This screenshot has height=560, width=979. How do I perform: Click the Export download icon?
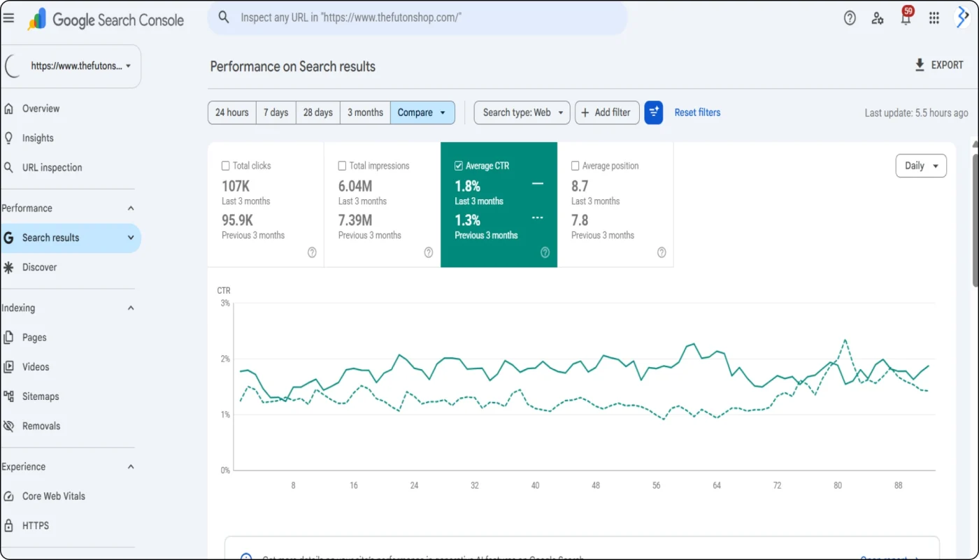[x=920, y=65]
